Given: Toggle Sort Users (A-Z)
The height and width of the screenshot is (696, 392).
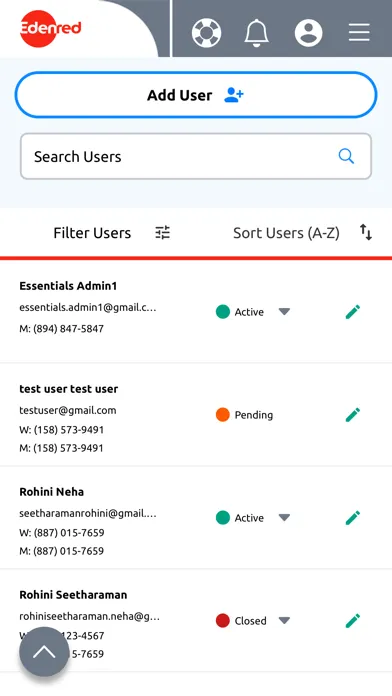Looking at the screenshot, I should coord(286,233).
